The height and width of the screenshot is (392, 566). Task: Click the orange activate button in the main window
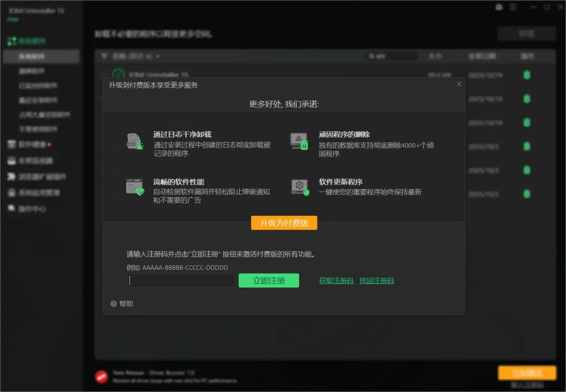coord(527,373)
